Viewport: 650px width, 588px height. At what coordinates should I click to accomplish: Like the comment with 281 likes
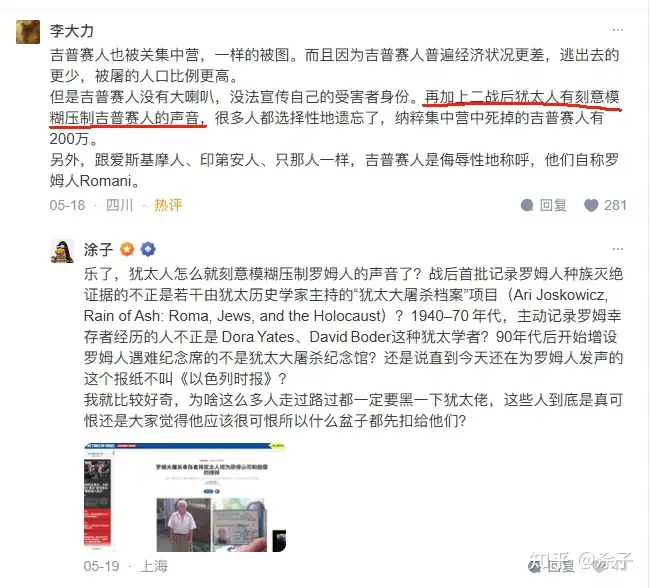coord(591,205)
